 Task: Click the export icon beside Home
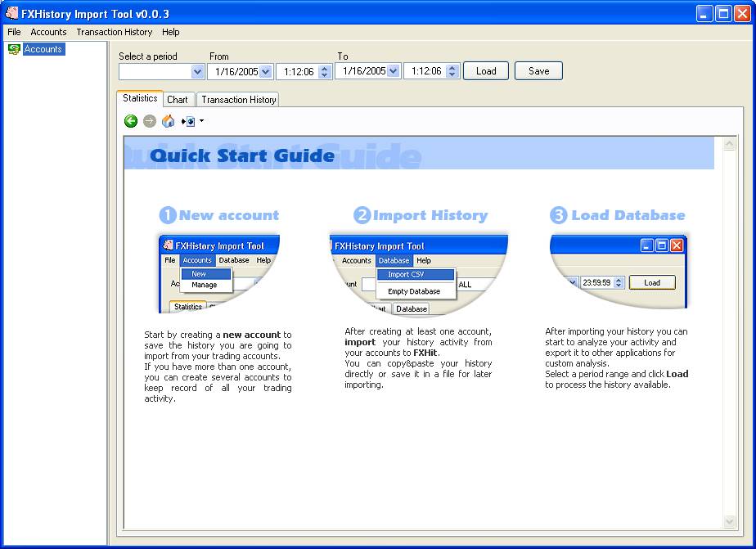click(188, 121)
